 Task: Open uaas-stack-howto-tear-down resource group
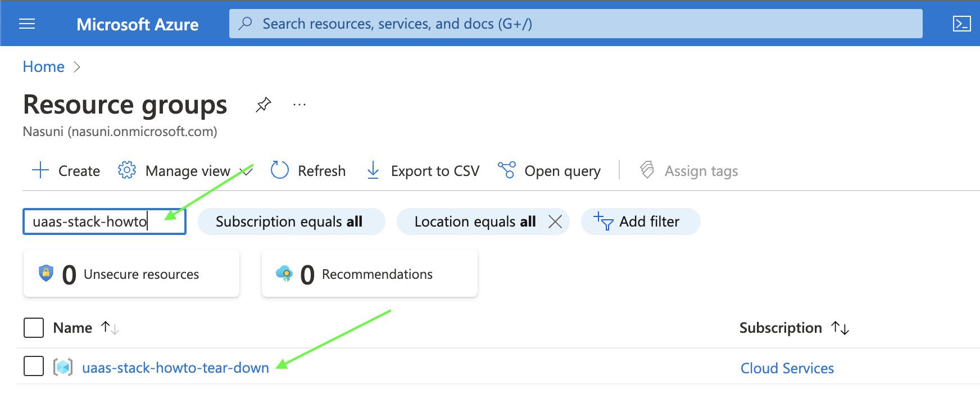(x=175, y=368)
